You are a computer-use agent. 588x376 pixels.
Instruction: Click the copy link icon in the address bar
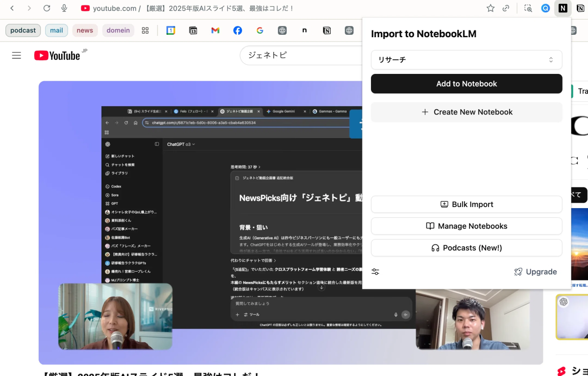[x=506, y=8]
